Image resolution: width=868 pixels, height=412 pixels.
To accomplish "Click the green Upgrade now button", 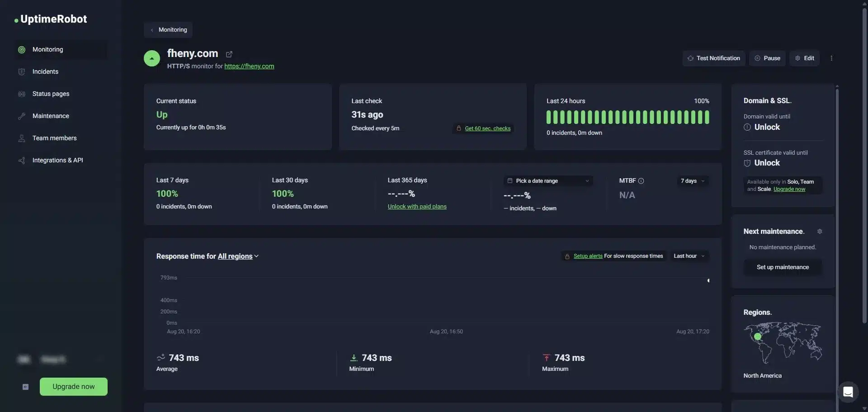I will pyautogui.click(x=74, y=387).
